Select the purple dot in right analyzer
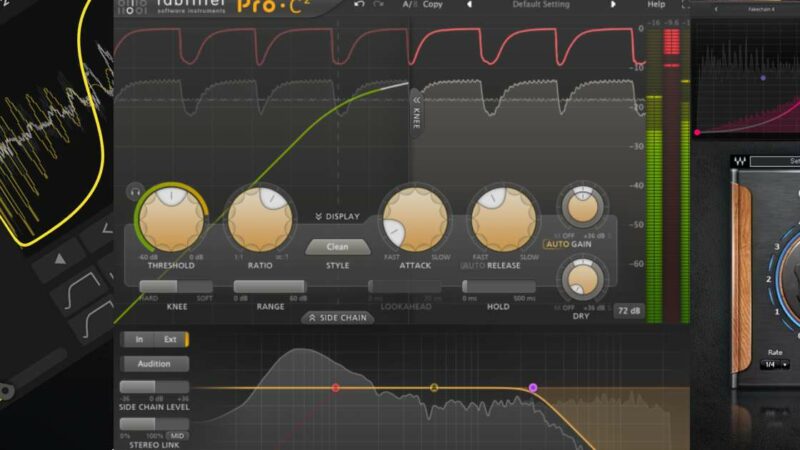 pyautogui.click(x=763, y=78)
